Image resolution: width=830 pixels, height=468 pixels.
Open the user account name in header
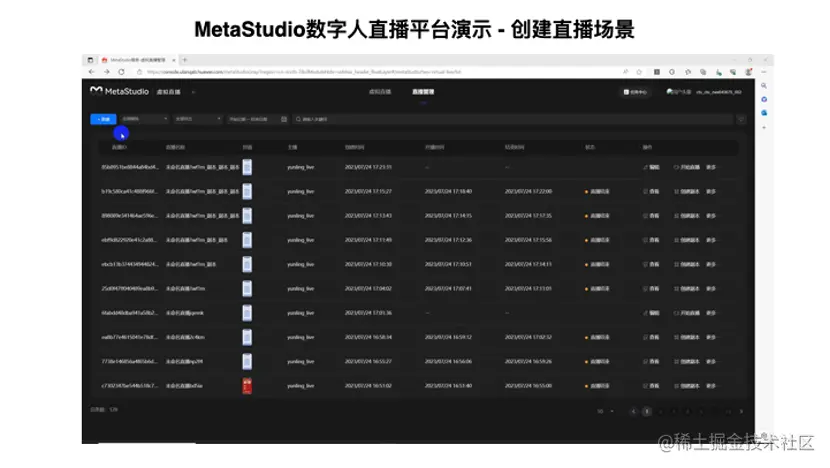(718, 92)
